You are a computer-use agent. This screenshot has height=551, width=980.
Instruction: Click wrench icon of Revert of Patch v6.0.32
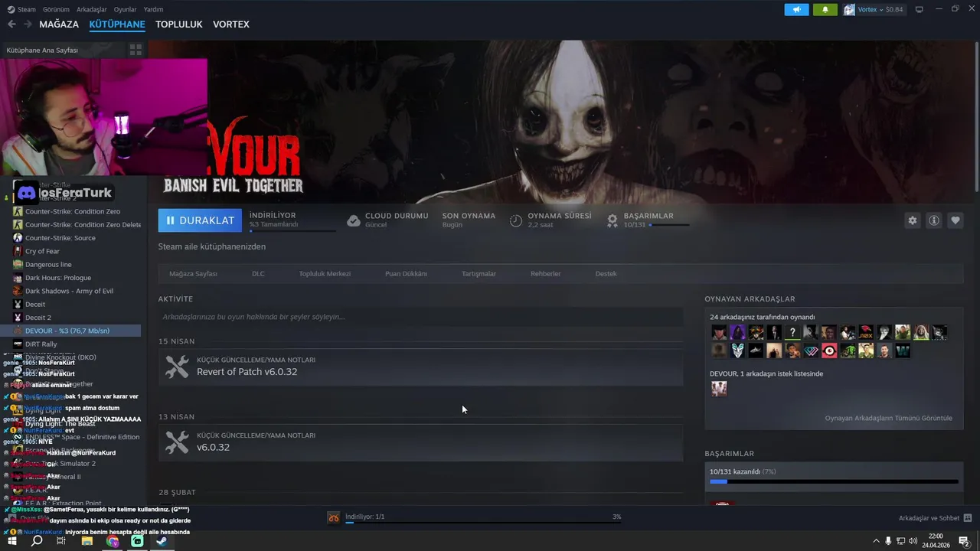177,367
